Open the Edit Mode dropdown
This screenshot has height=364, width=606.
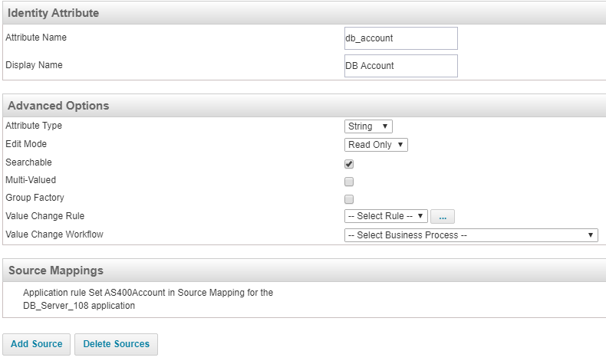(376, 145)
